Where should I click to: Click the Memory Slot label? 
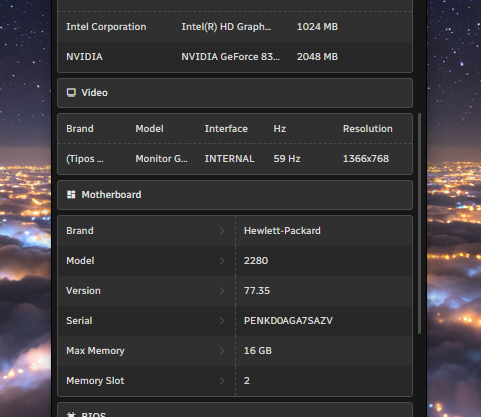(95, 381)
